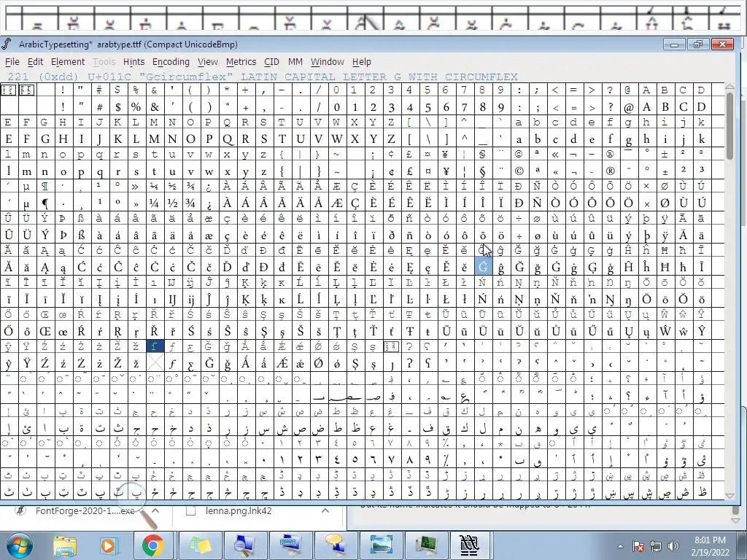The image size is (747, 560).
Task: Select the capital Eng Ŋ glyph cell
Action: (x=611, y=299)
